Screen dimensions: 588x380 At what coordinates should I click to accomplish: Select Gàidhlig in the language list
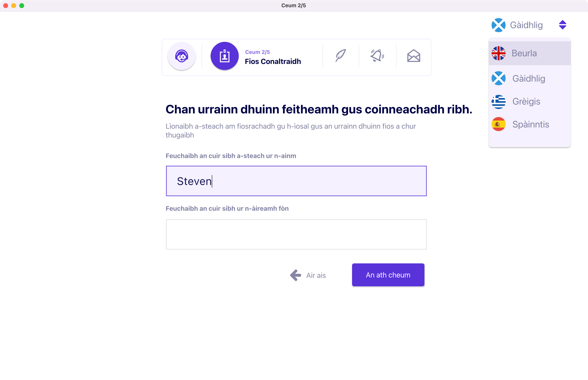coord(529,78)
